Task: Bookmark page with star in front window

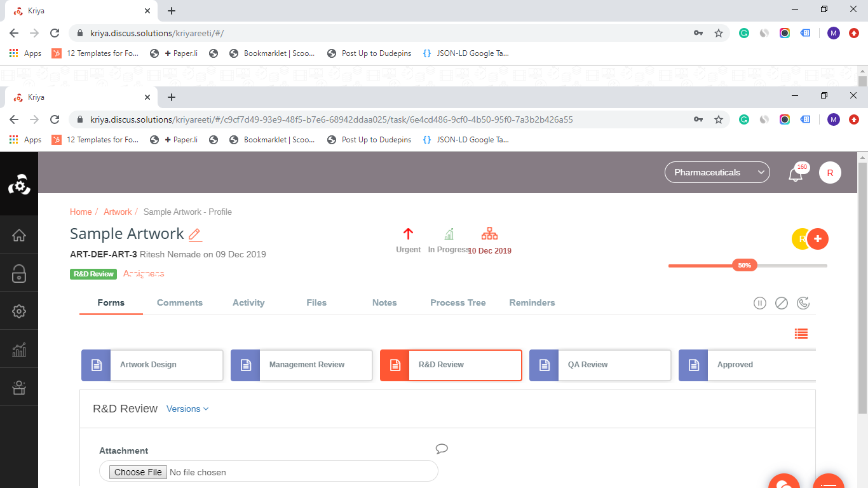Action: [719, 119]
